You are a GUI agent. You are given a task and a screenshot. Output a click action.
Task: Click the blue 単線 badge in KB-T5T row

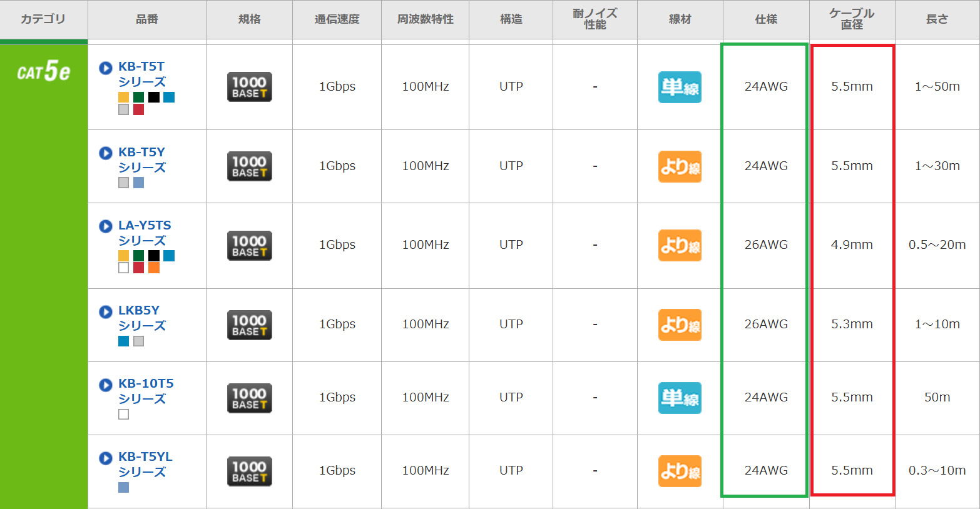[680, 87]
